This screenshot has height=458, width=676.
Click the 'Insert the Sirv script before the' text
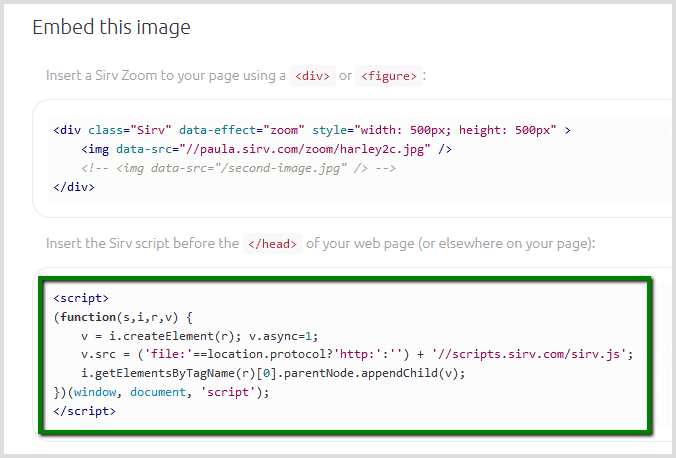142,243
